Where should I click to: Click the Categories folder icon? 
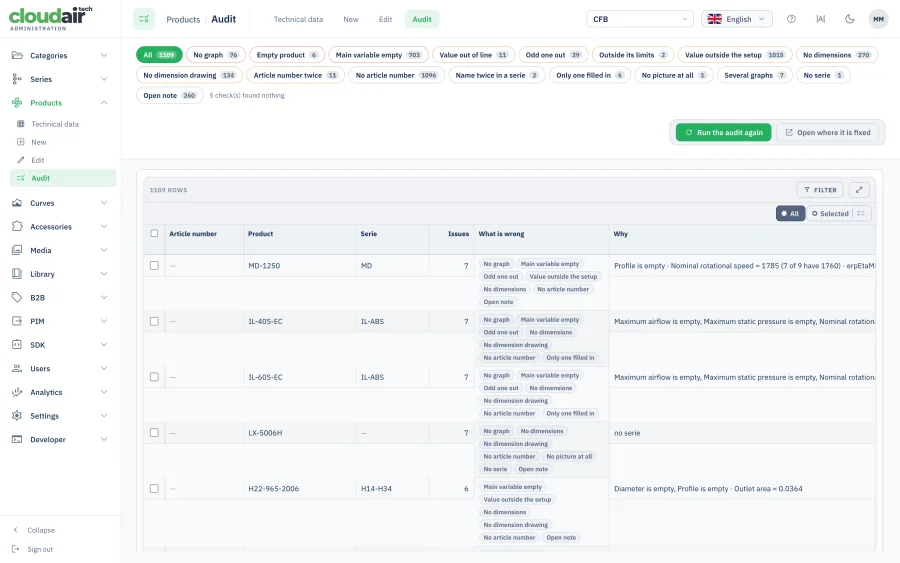17,55
